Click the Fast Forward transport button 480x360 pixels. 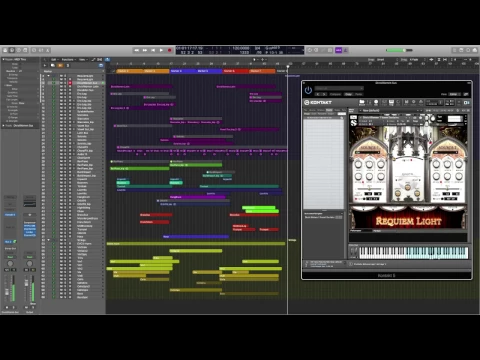coord(145,50)
